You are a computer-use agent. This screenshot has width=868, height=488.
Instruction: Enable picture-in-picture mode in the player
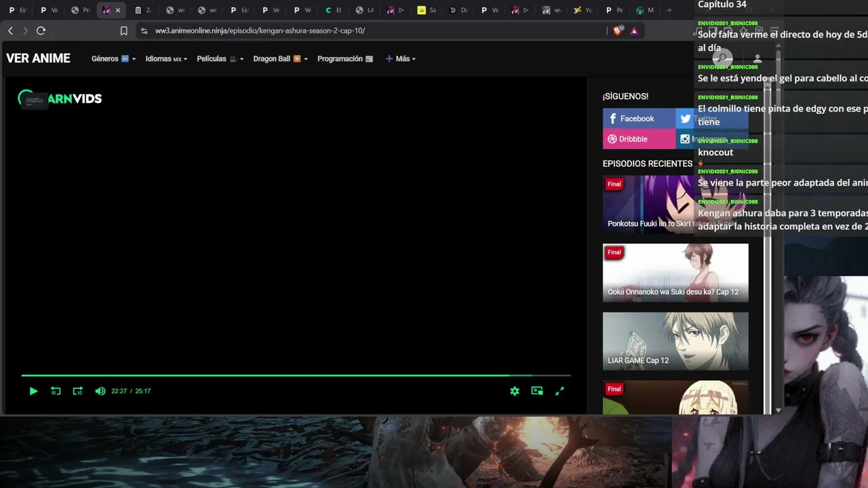point(537,391)
